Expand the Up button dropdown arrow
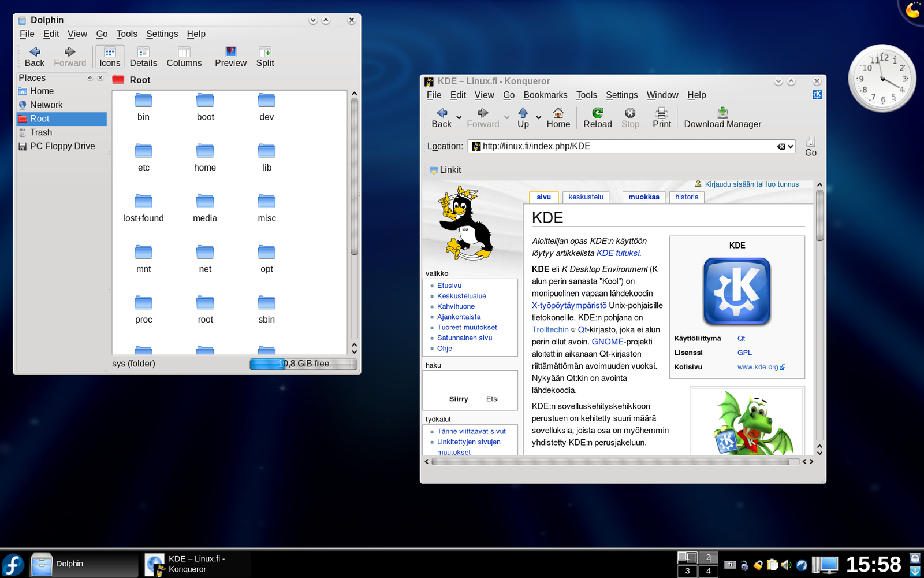Screen dimensions: 924x578 (539, 117)
